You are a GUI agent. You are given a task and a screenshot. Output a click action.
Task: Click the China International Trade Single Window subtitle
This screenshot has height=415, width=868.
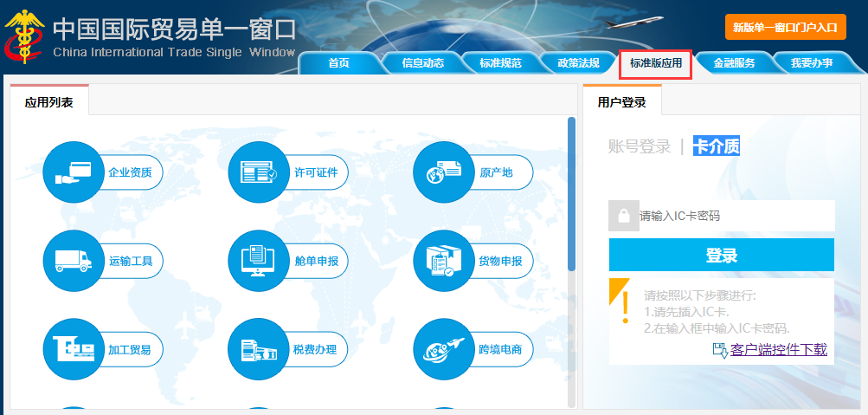[x=174, y=53]
